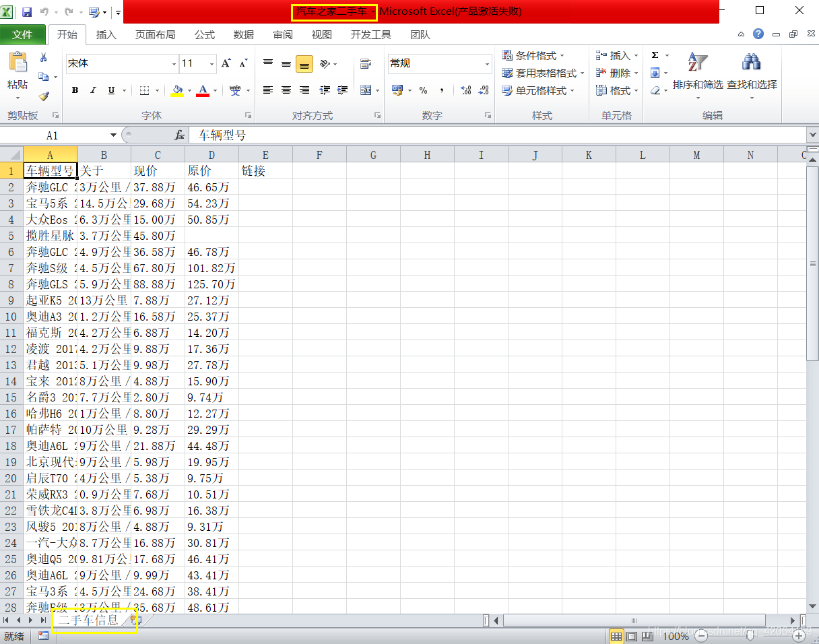Increase font size with the large A icon
The height and width of the screenshot is (644, 819).
click(226, 63)
